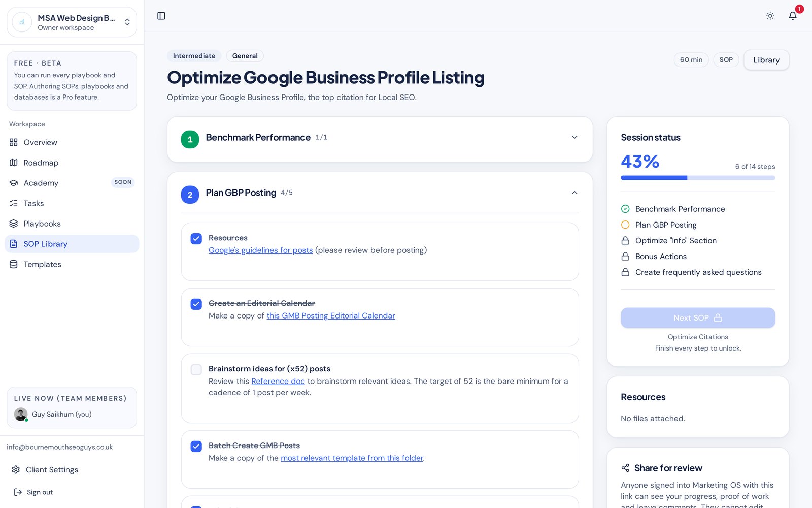Click the Tasks list icon
Viewport: 812px width, 508px height.
(x=14, y=203)
